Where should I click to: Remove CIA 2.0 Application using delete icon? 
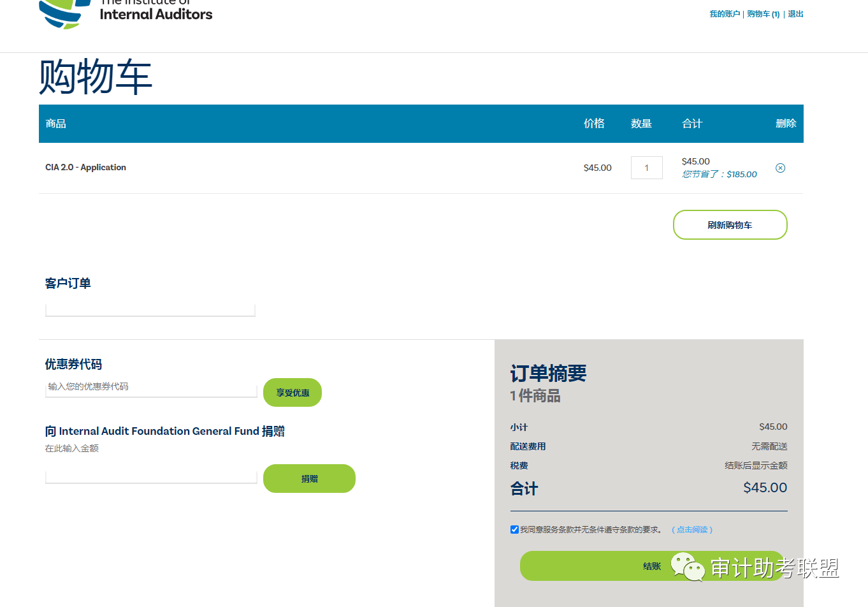(x=780, y=168)
